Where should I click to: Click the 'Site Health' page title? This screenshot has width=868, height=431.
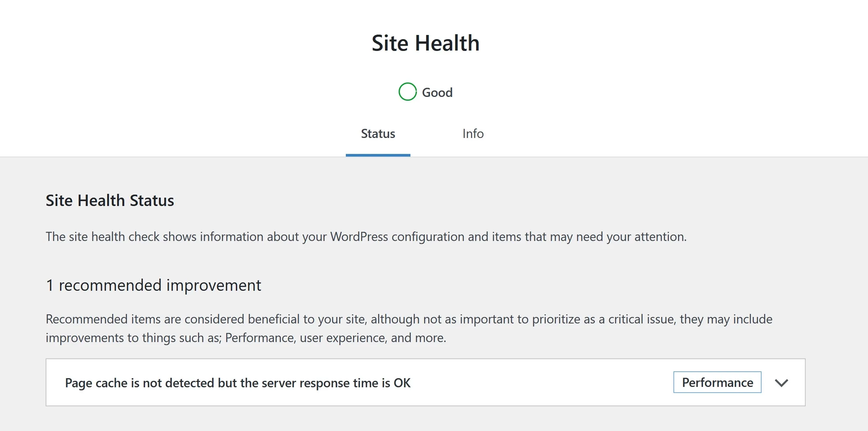425,43
